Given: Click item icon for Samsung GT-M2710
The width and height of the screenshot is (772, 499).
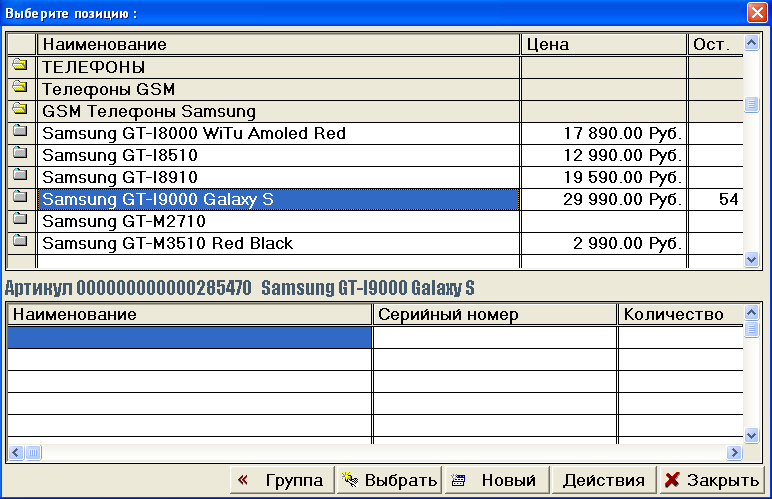Looking at the screenshot, I should pyautogui.click(x=20, y=219).
